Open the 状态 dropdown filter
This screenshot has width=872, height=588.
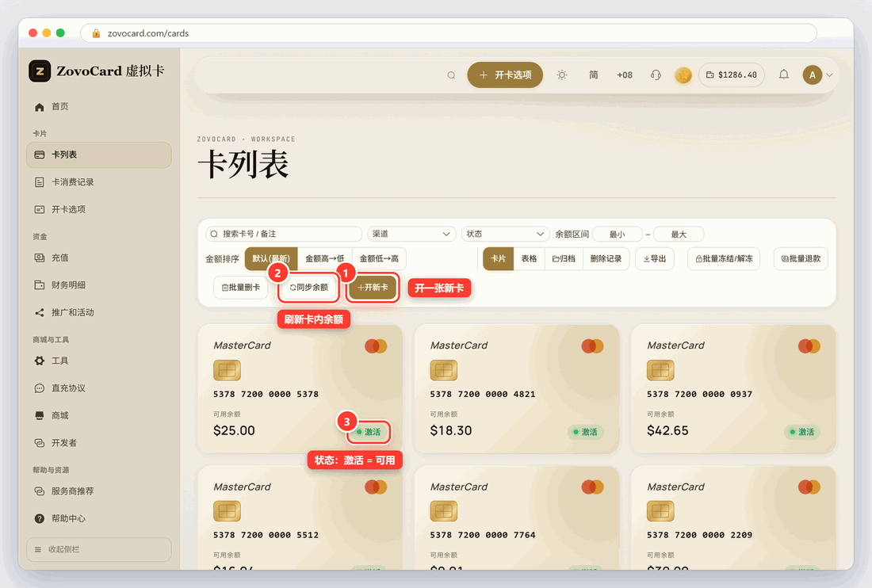coord(506,234)
